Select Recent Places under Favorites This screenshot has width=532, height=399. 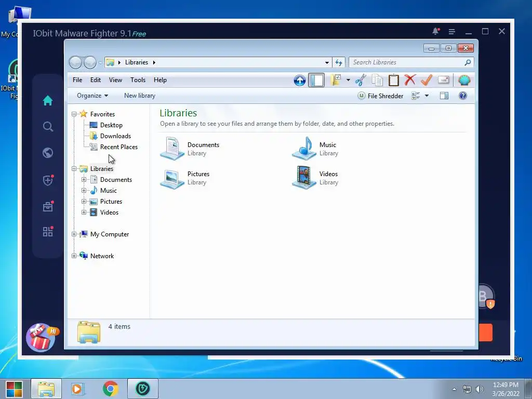click(x=119, y=147)
